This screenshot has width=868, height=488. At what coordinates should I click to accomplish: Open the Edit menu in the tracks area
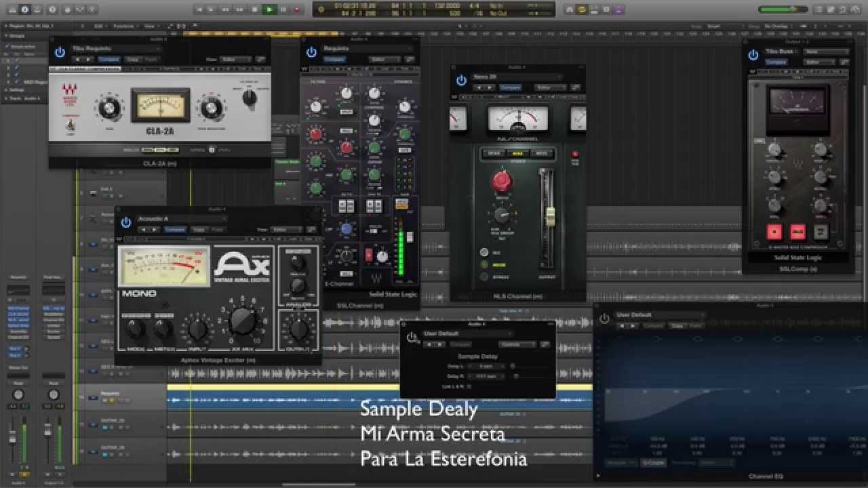point(100,26)
